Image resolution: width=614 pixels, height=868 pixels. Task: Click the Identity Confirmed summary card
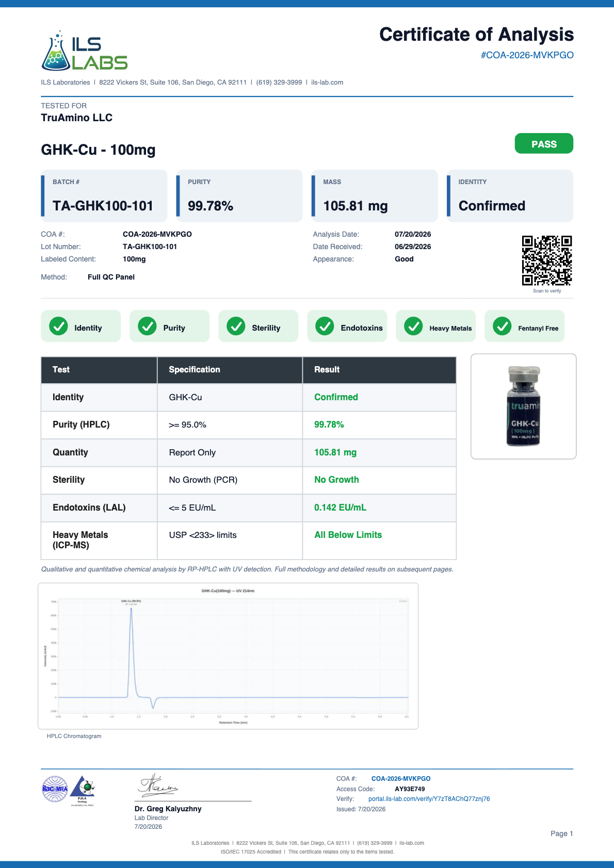[x=510, y=196]
